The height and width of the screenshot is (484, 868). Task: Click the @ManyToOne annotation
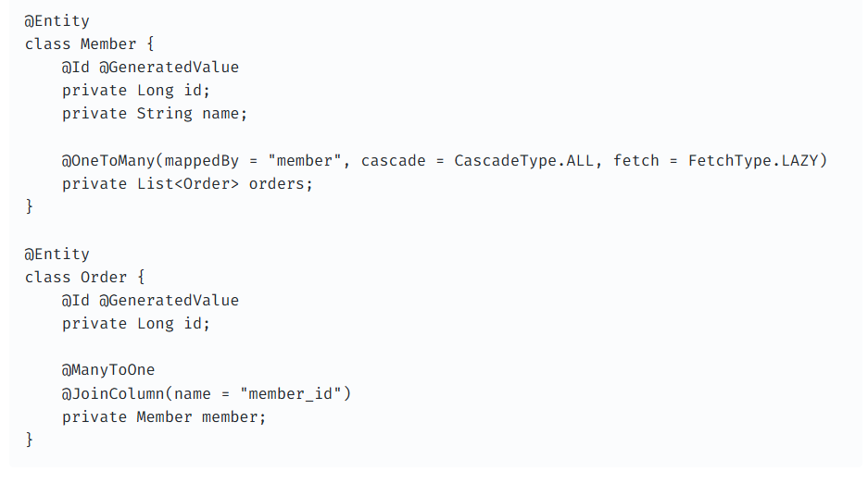(108, 370)
